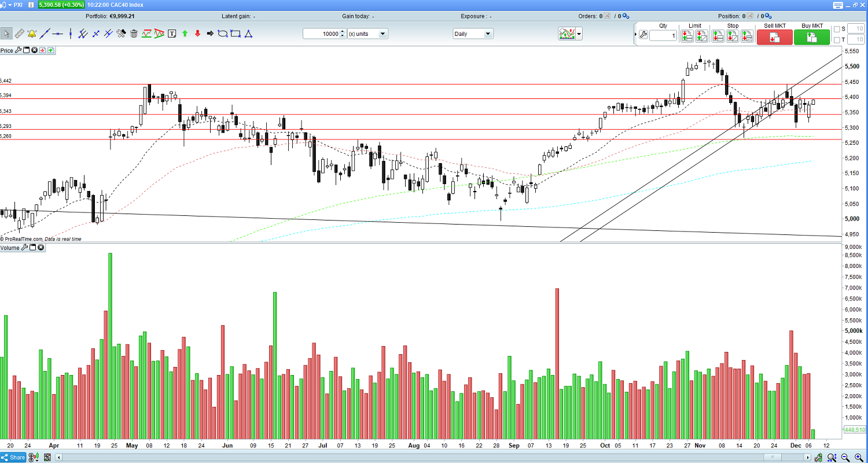Click the Sell MKT button
The image size is (868, 463).
[775, 37]
